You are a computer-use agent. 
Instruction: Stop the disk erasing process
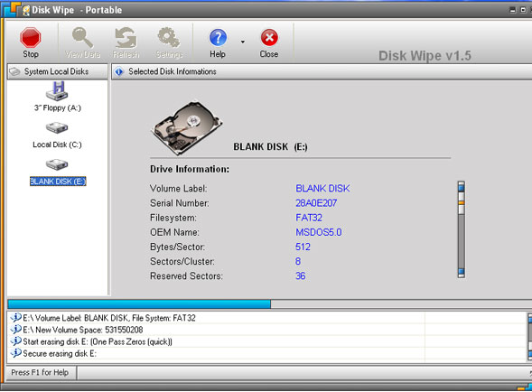[30, 42]
